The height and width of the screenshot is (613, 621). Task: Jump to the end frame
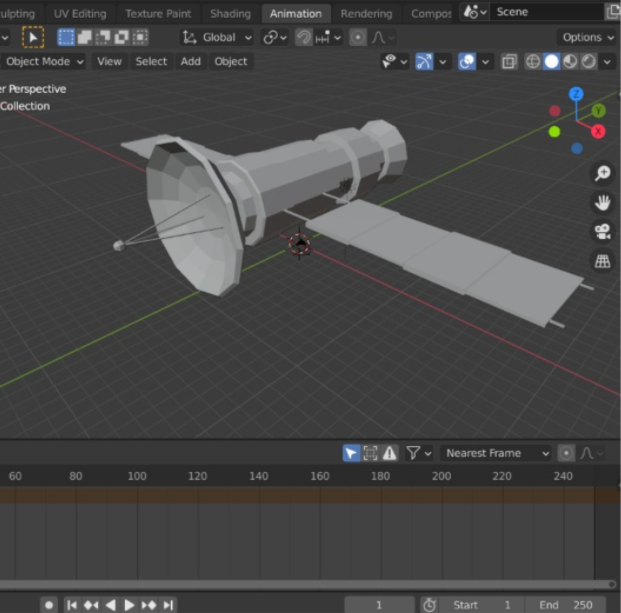[168, 605]
